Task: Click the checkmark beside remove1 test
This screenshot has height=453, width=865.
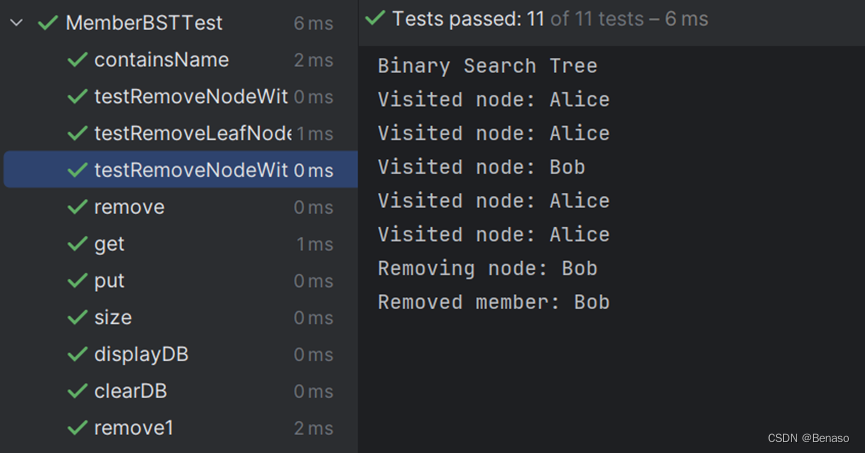Action: [x=77, y=428]
